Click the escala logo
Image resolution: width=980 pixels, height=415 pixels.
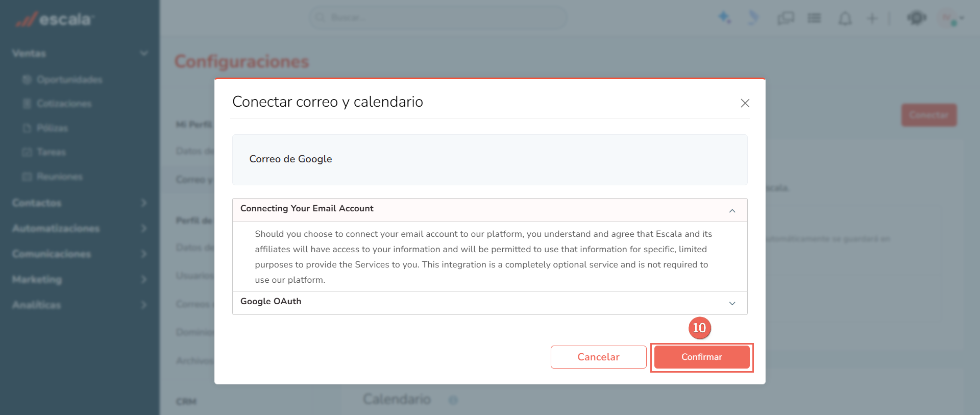coord(54,19)
